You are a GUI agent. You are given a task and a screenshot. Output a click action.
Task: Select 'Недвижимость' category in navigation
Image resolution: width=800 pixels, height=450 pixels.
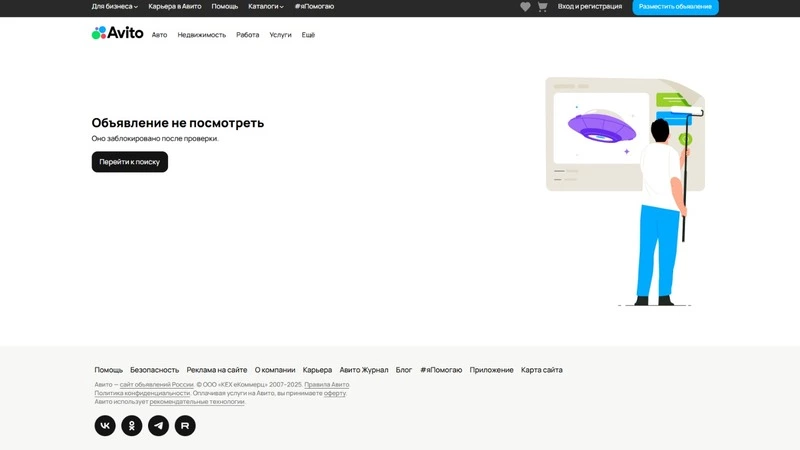[x=202, y=35]
